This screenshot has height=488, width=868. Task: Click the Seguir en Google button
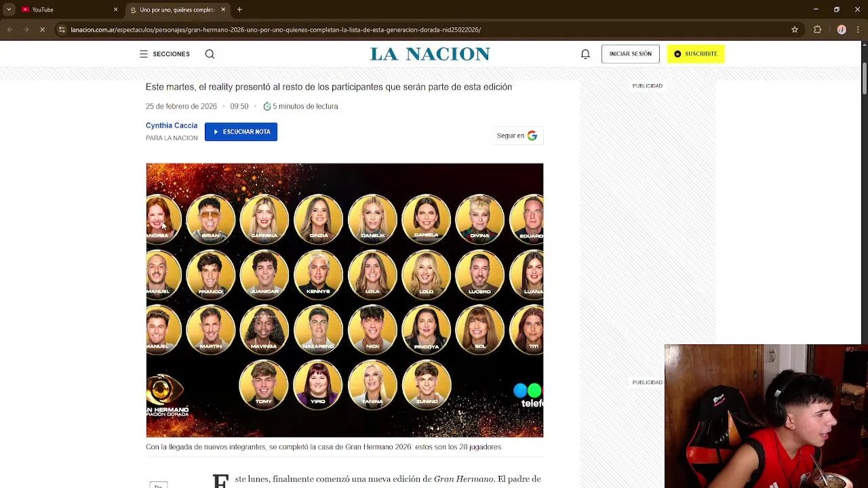(517, 136)
